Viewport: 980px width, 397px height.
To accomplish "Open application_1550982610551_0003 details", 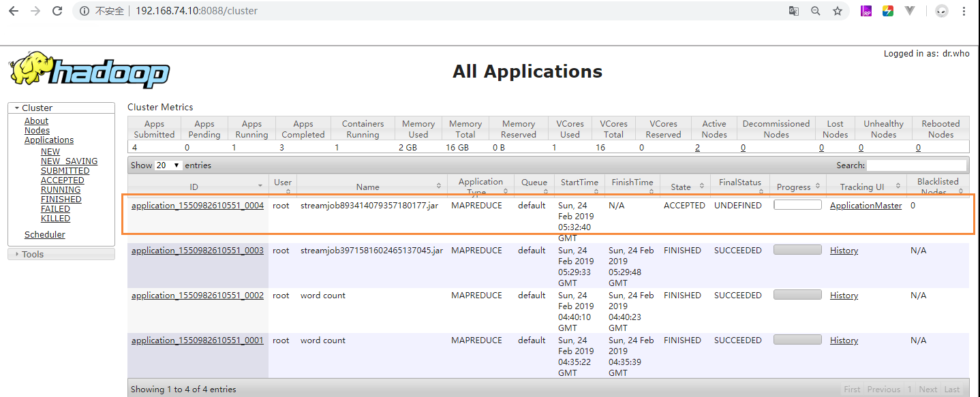I will tap(198, 251).
